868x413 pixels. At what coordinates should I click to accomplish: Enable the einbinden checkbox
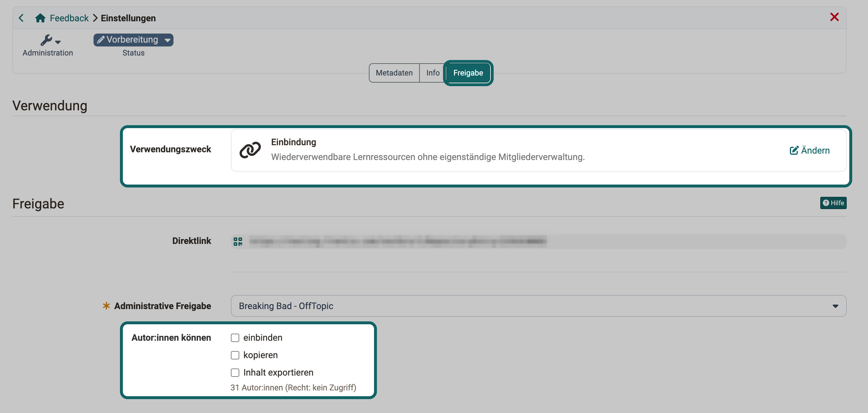coord(235,337)
